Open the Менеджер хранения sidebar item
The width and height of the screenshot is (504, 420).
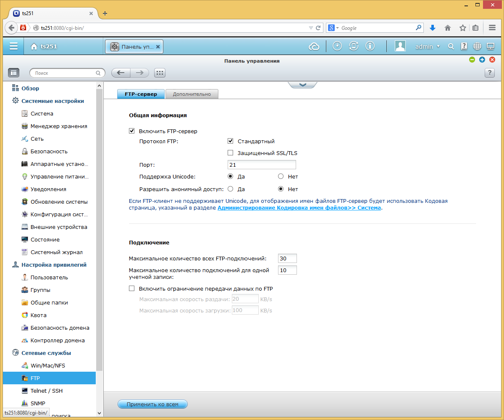(x=54, y=126)
